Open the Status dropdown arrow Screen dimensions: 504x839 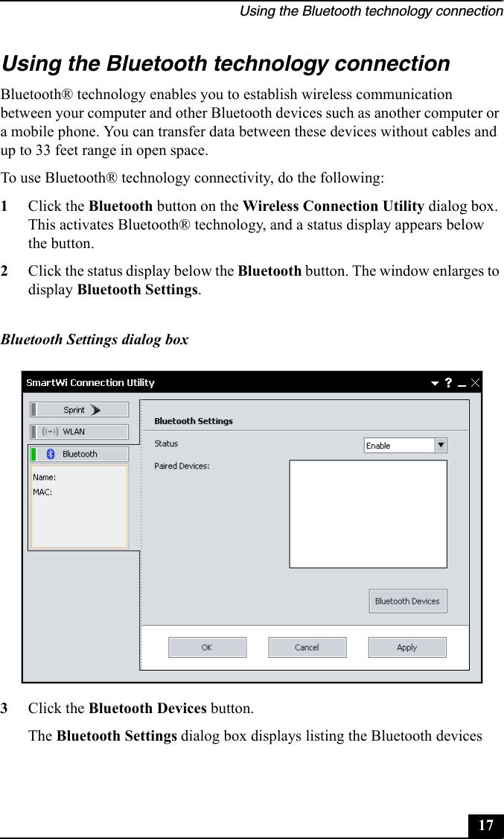tap(441, 445)
